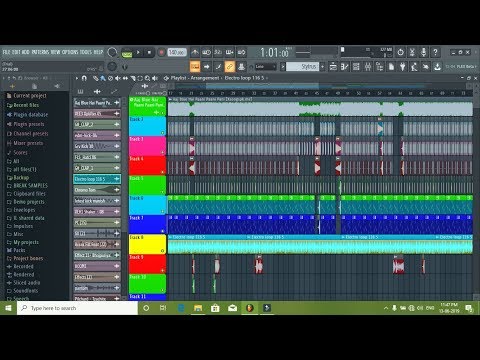Open the OPTIONS menu
The width and height of the screenshot is (480, 360).
70,52
